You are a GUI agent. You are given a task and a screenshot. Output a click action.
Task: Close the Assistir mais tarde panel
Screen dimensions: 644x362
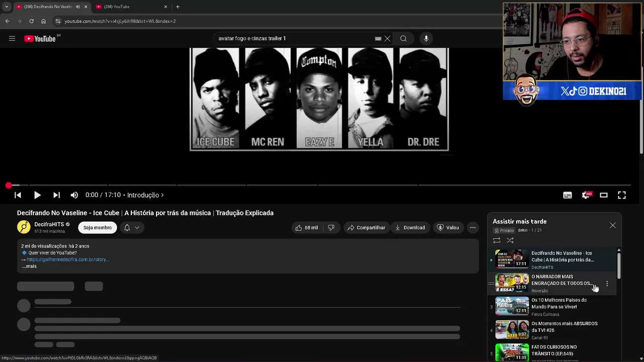(613, 225)
